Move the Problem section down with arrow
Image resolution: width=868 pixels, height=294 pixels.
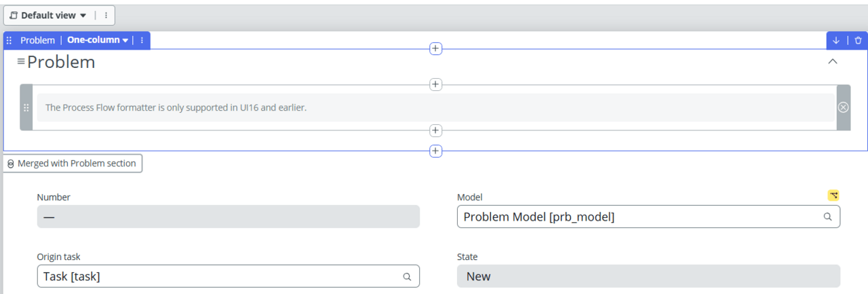pyautogui.click(x=836, y=40)
